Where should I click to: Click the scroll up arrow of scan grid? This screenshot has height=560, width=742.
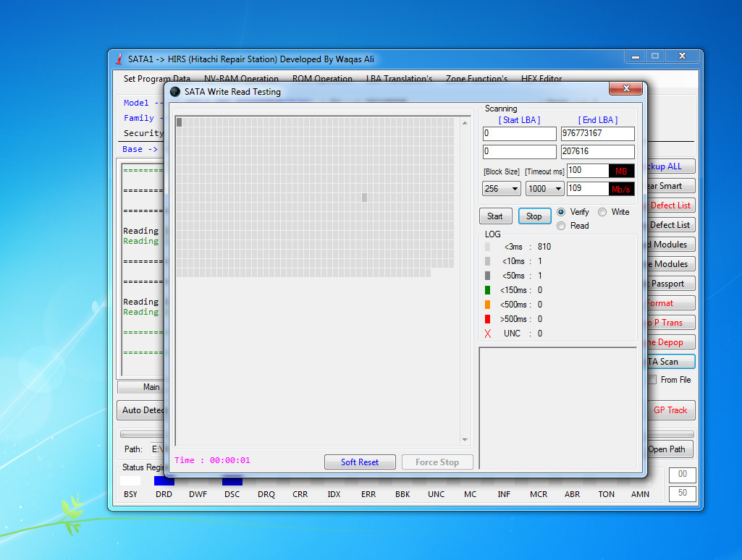click(x=465, y=123)
